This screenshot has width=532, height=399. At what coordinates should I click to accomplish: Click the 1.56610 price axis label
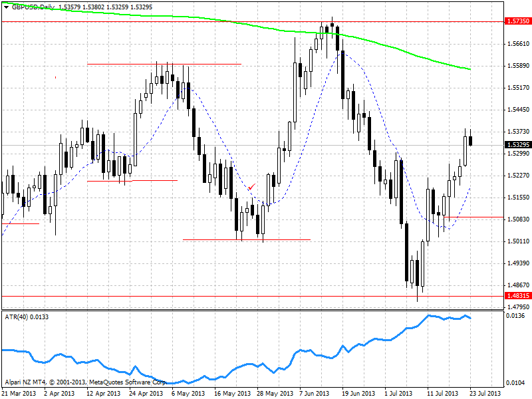pos(519,44)
